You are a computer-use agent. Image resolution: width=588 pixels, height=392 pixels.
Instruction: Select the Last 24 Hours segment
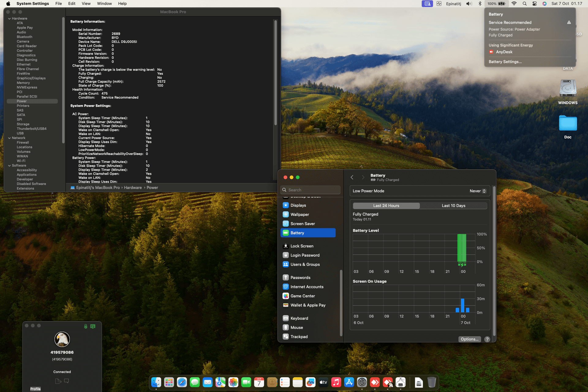(x=386, y=206)
